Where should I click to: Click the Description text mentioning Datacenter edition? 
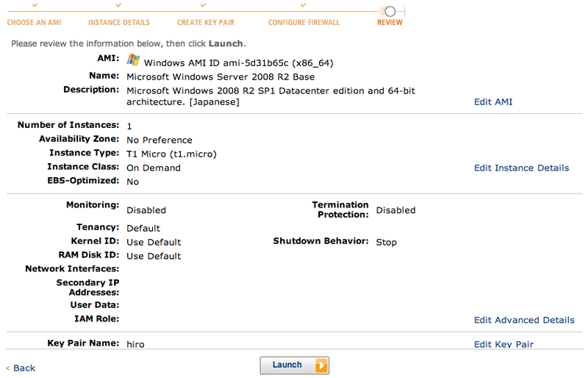point(270,96)
